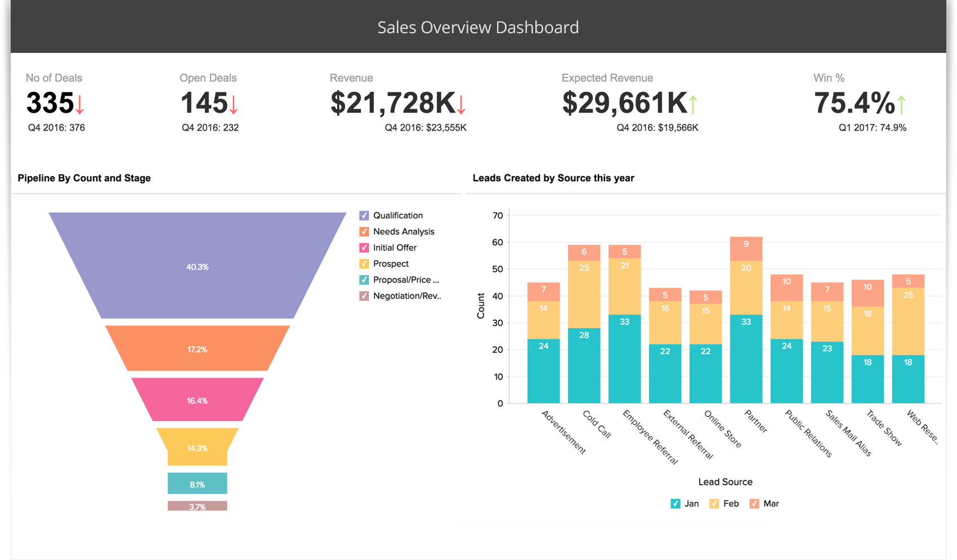Toggle the Needs Analysis legend checkbox

click(364, 232)
